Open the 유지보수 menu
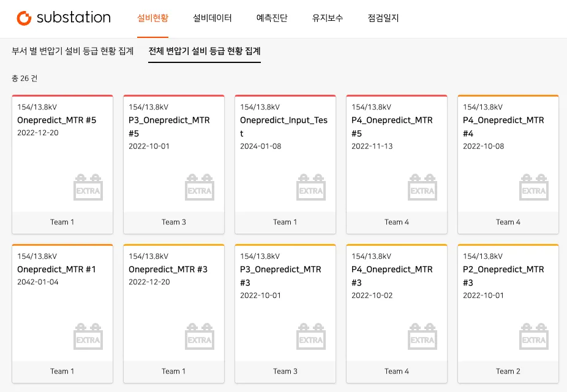The image size is (567, 392). 328,18
